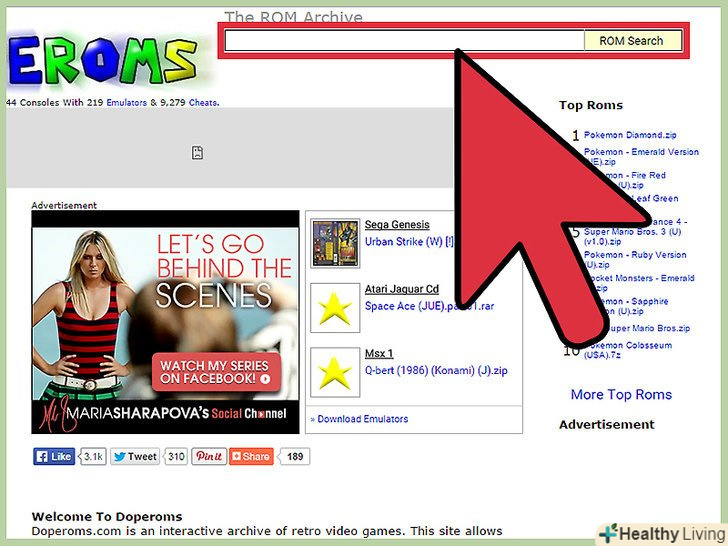The height and width of the screenshot is (546, 728).
Task: Open Pokemon Diamond.zip top rom
Action: [630, 135]
